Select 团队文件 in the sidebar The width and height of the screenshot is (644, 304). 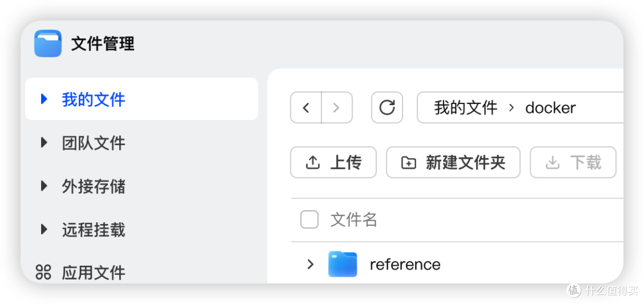[x=93, y=143]
